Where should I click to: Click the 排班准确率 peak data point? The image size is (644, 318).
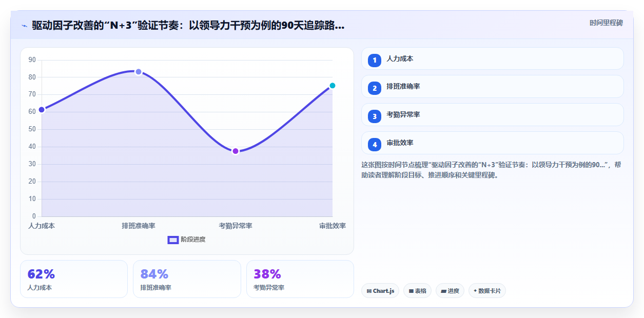(139, 71)
